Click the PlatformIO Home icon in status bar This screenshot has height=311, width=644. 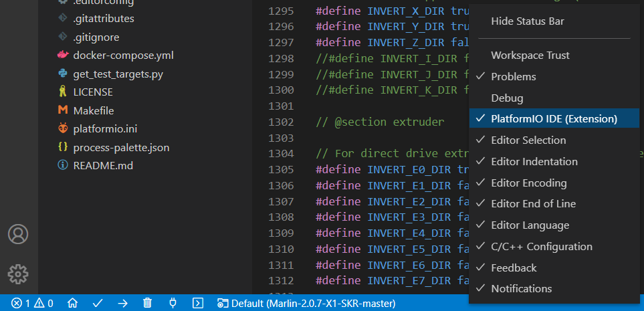[x=72, y=303]
